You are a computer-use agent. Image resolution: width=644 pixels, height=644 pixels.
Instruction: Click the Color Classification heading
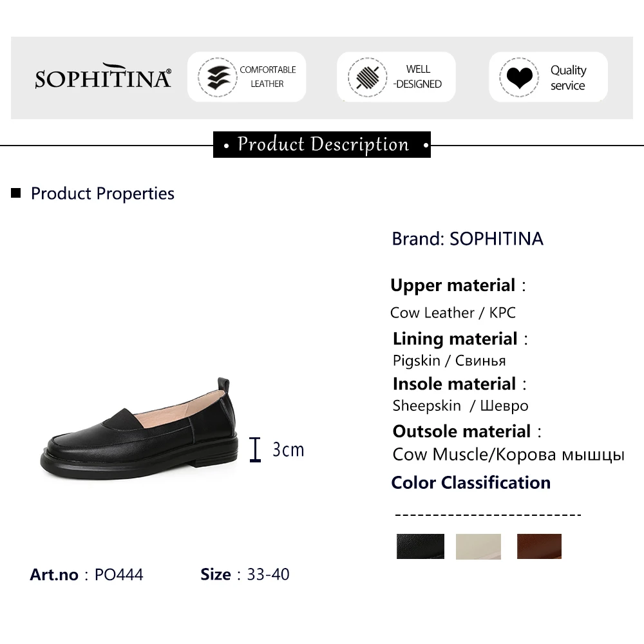pyautogui.click(x=471, y=483)
